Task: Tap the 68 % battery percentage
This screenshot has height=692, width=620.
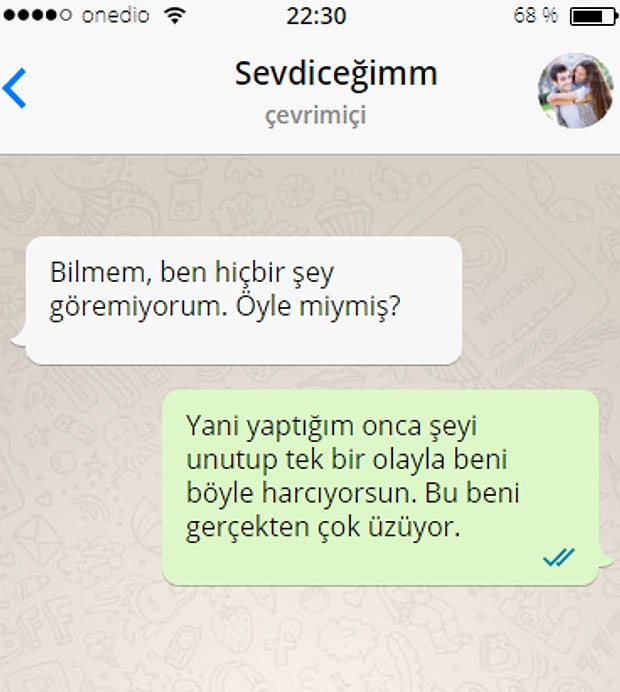Action: [x=536, y=16]
